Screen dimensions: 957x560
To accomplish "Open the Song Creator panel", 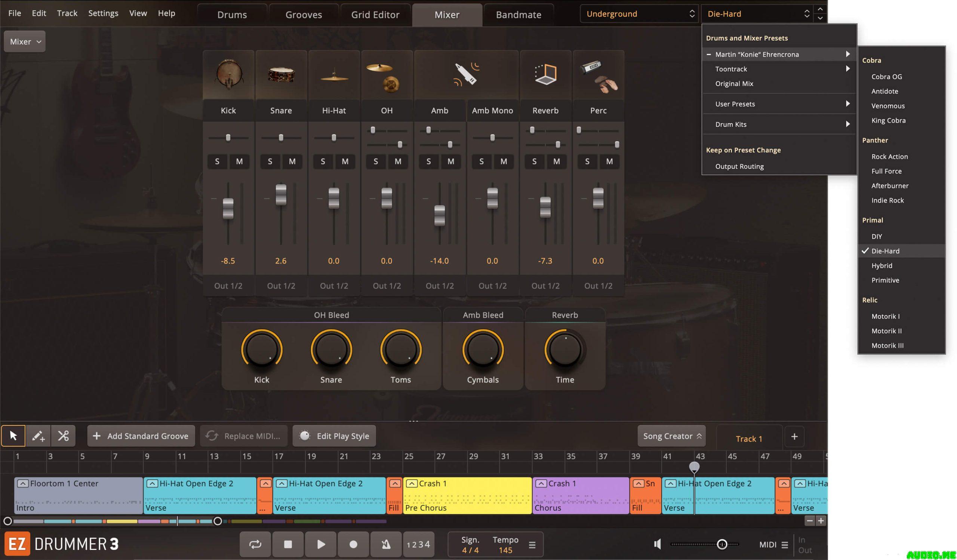I will (671, 436).
